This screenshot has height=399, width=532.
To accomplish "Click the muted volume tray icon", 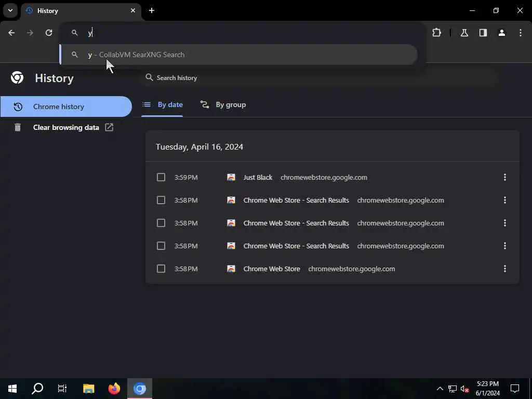I will pyautogui.click(x=464, y=389).
